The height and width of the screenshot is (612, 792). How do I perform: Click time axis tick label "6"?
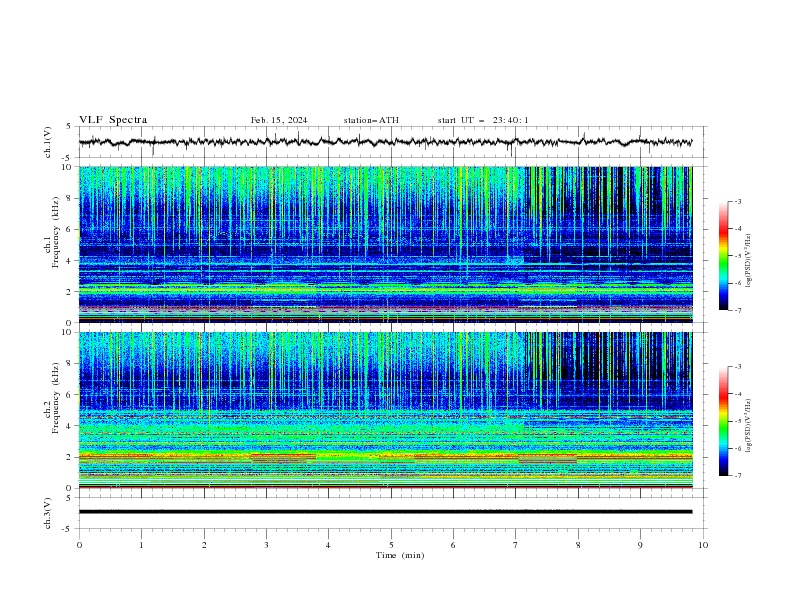point(453,545)
